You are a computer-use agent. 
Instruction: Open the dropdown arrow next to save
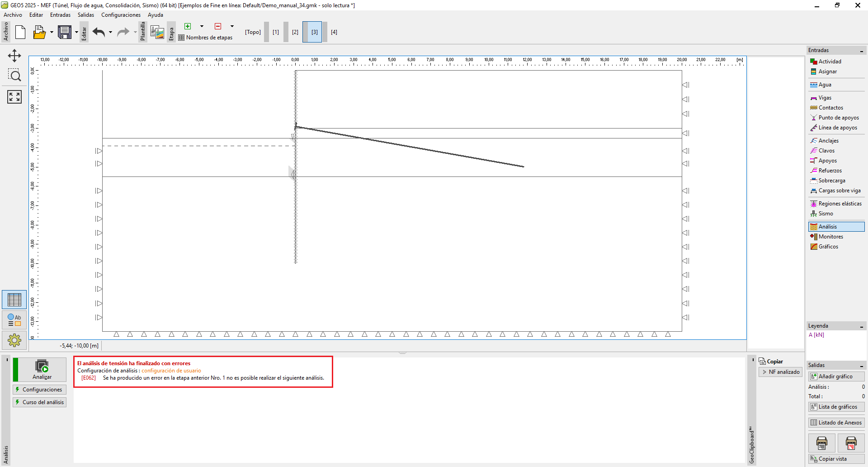pyautogui.click(x=76, y=32)
